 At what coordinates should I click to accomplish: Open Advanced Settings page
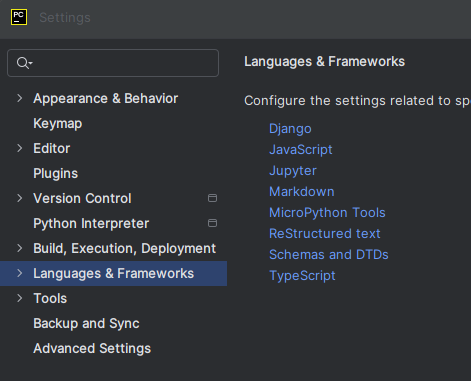(92, 348)
